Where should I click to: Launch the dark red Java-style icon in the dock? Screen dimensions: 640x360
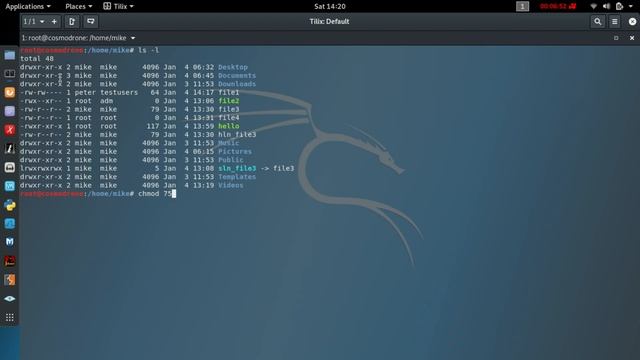click(x=10, y=261)
